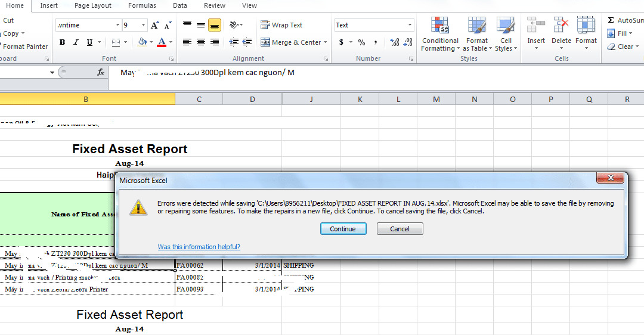Apply Accounting number format dollar sign
The width and height of the screenshot is (644, 335).
pyautogui.click(x=341, y=42)
